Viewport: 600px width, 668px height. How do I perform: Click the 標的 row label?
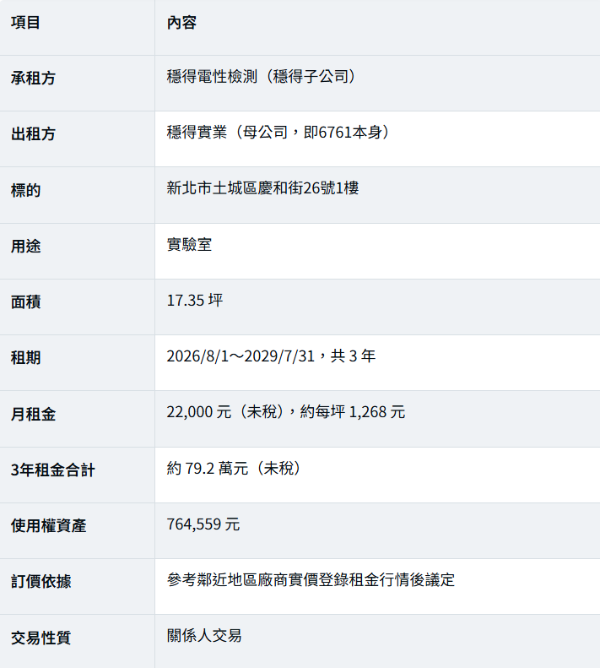pyautogui.click(x=26, y=190)
